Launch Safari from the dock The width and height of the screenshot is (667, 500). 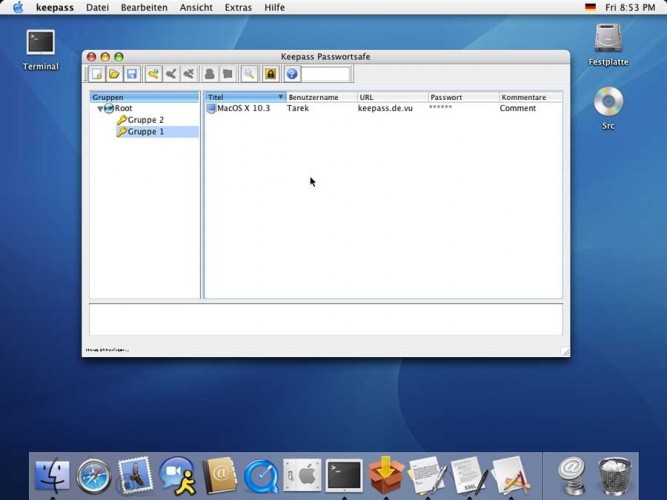(94, 476)
